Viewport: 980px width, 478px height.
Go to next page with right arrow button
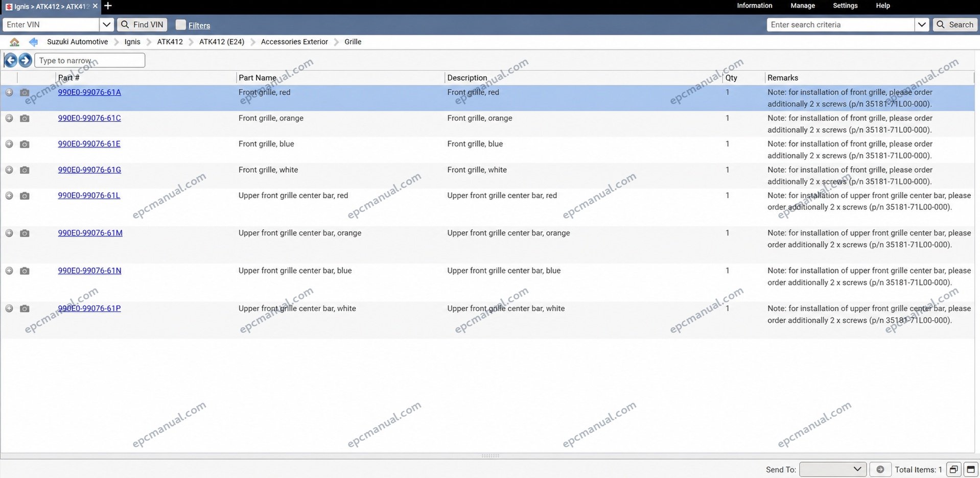tap(25, 60)
